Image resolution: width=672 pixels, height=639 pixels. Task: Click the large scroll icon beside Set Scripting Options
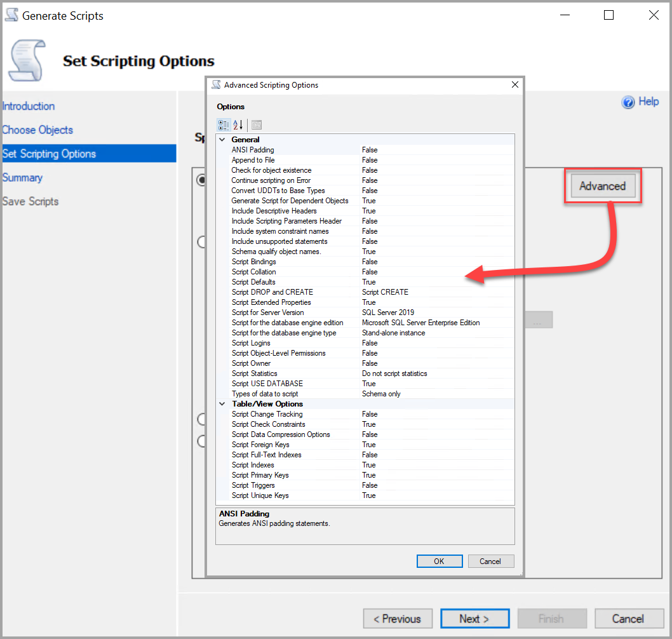point(26,60)
